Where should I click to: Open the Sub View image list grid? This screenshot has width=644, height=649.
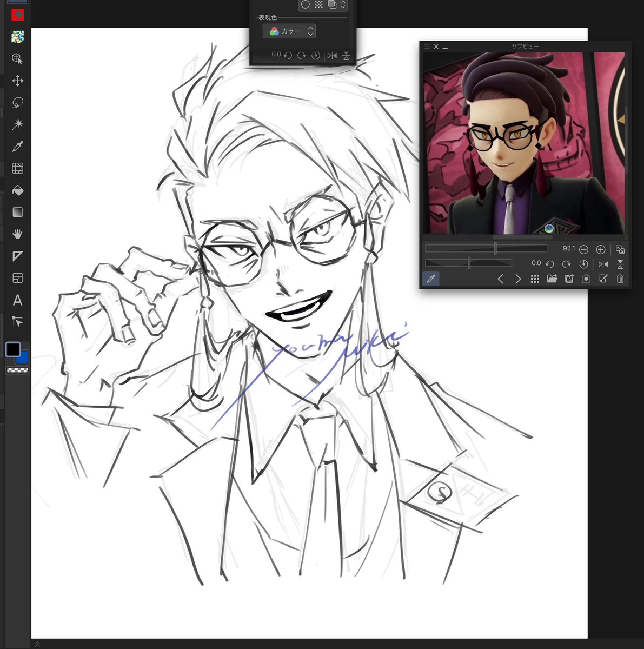coord(535,279)
